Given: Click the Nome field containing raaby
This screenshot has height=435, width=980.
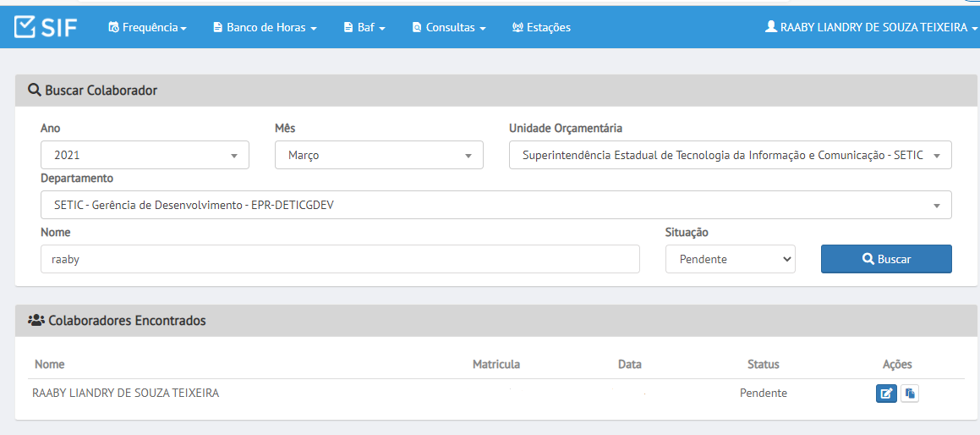Looking at the screenshot, I should pos(340,259).
